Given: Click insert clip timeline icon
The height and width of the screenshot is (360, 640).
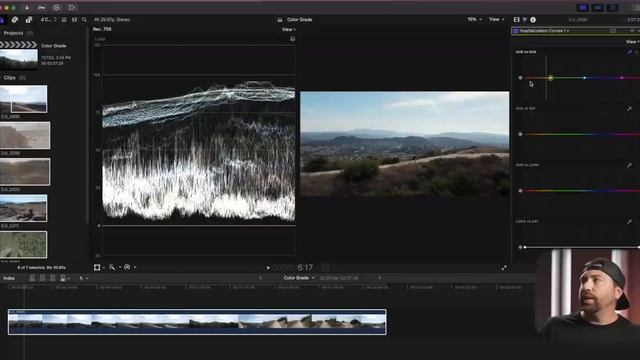Looking at the screenshot, I should 42,278.
